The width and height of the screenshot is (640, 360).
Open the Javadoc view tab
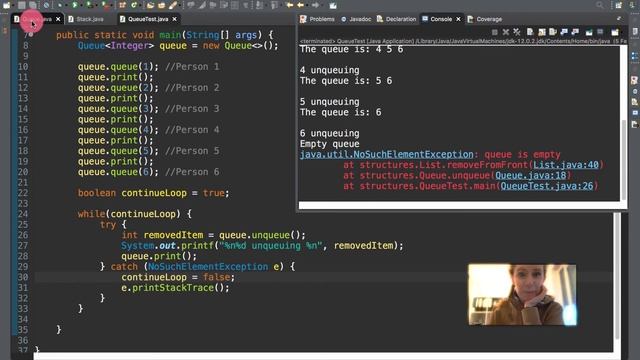pos(360,19)
